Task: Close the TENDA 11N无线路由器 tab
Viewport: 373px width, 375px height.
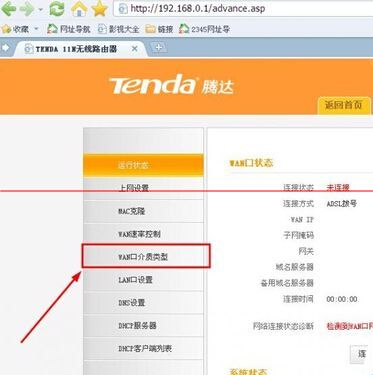Action: tap(135, 49)
